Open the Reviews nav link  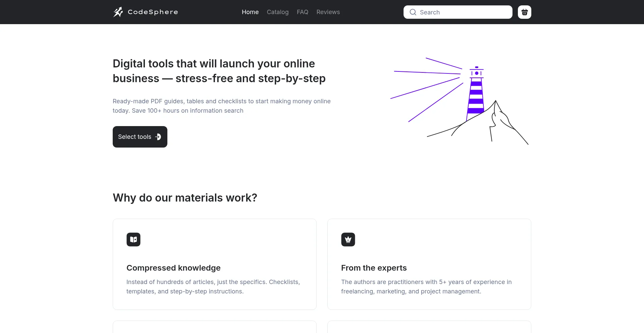point(328,12)
